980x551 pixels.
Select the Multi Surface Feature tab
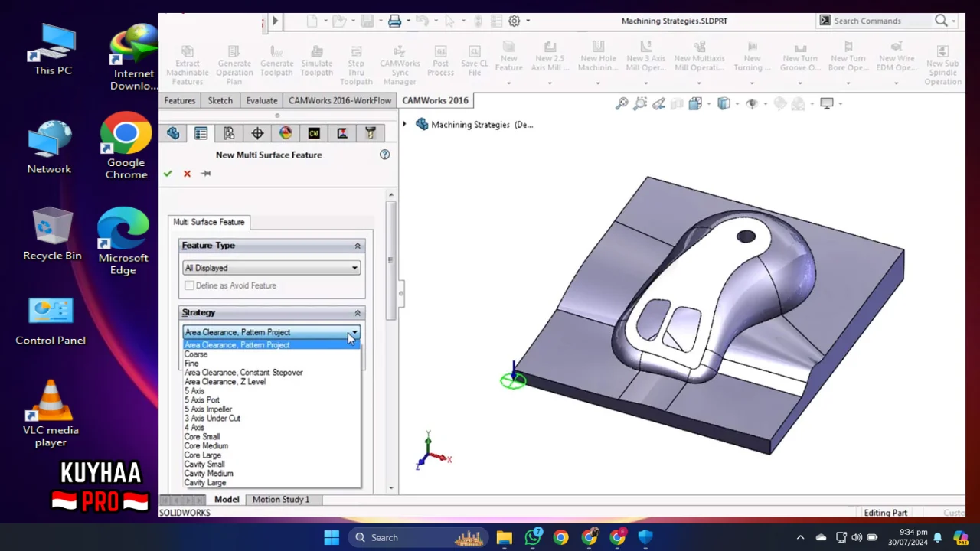(x=209, y=222)
